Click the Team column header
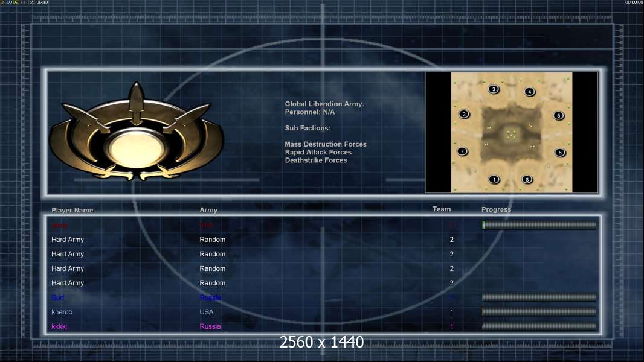 [442, 209]
